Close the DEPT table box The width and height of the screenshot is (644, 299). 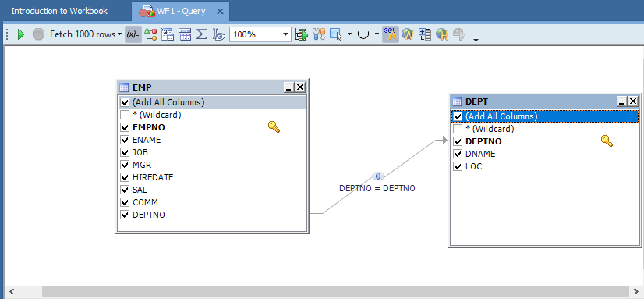point(633,101)
